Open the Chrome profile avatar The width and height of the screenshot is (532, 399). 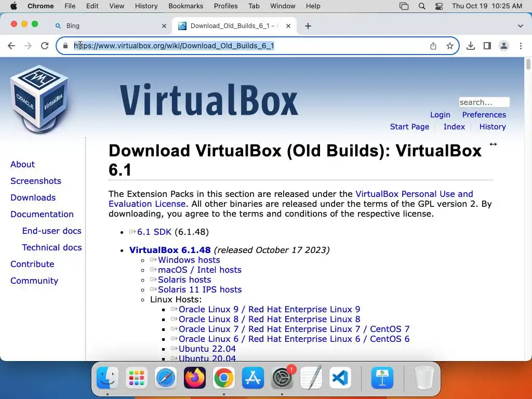[504, 46]
